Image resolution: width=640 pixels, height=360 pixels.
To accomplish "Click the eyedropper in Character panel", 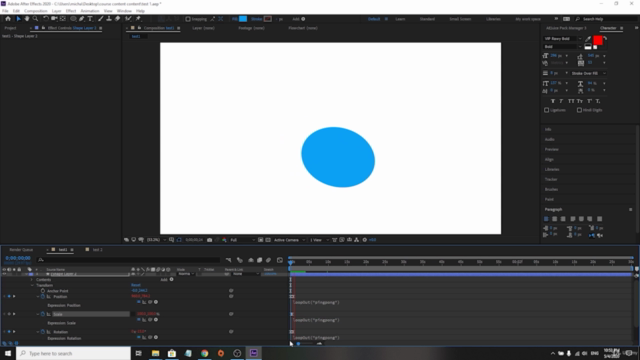I will pyautogui.click(x=588, y=39).
